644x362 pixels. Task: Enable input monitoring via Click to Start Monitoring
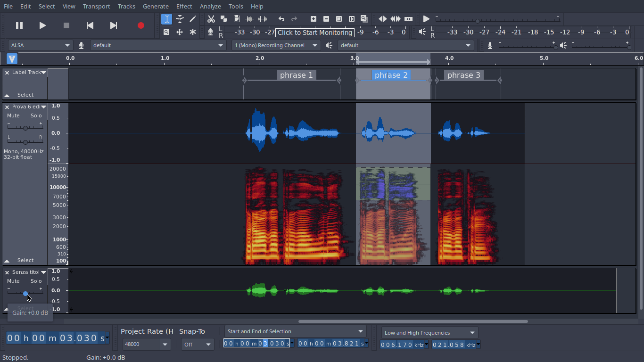pyautogui.click(x=314, y=33)
